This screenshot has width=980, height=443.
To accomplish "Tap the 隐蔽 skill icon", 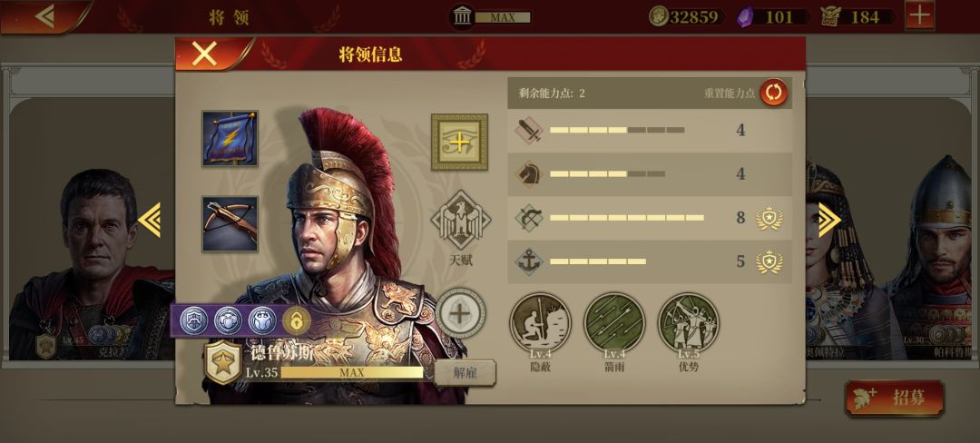I will coord(540,323).
